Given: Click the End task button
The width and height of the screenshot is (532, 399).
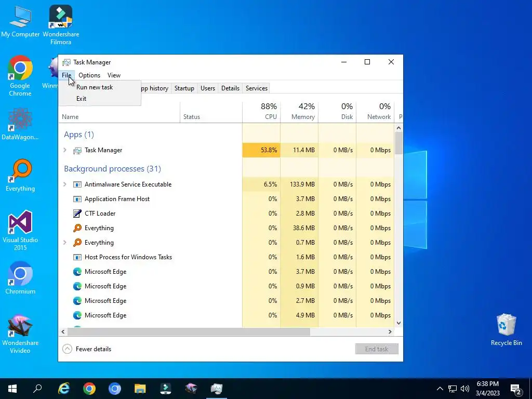Looking at the screenshot, I should pos(377,349).
